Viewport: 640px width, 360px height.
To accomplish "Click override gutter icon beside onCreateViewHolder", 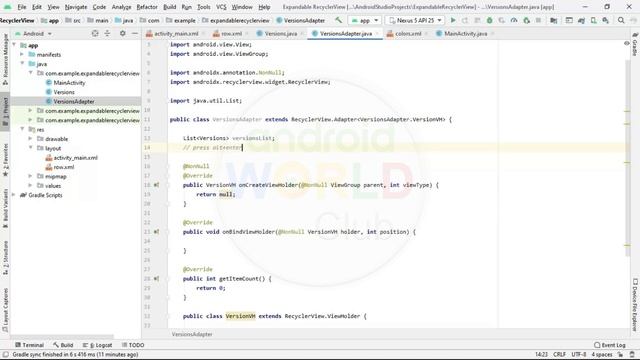I will click(x=156, y=185).
